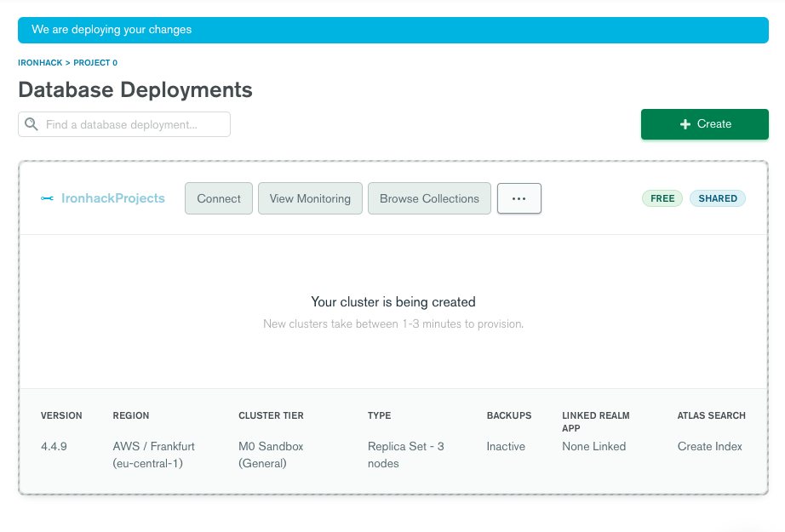Click the plus icon on Create button

pos(685,124)
